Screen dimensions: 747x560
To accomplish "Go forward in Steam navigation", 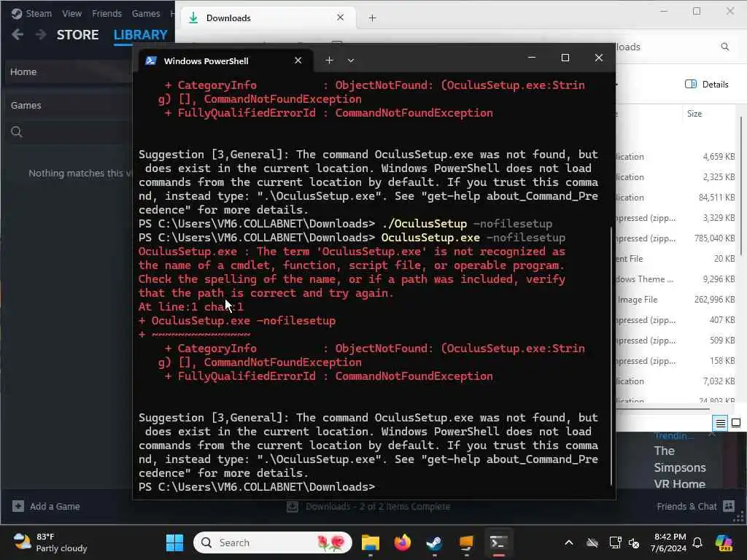I will (x=41, y=34).
